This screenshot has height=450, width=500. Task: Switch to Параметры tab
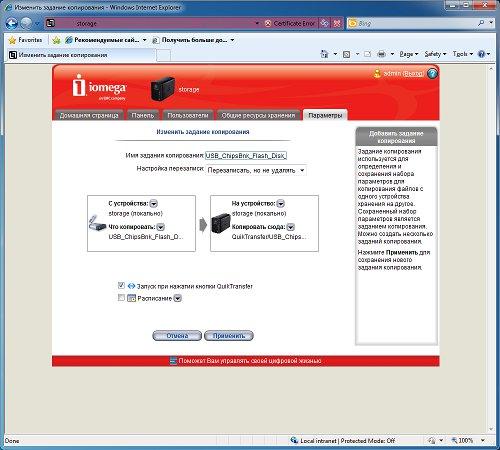point(325,115)
